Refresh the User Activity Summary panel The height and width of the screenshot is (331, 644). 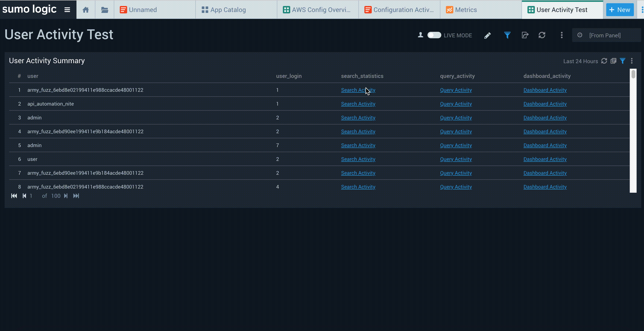pyautogui.click(x=604, y=61)
